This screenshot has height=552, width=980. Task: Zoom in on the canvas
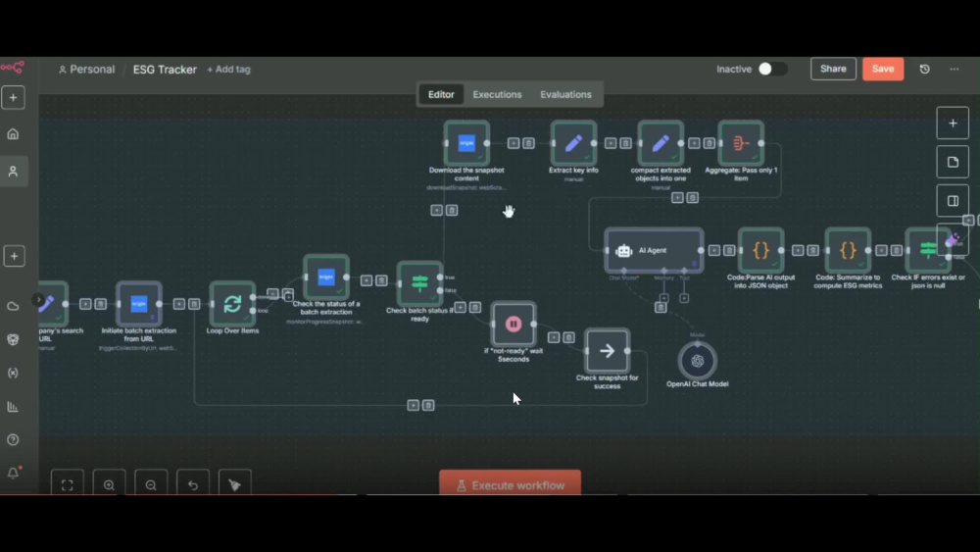[x=110, y=484]
